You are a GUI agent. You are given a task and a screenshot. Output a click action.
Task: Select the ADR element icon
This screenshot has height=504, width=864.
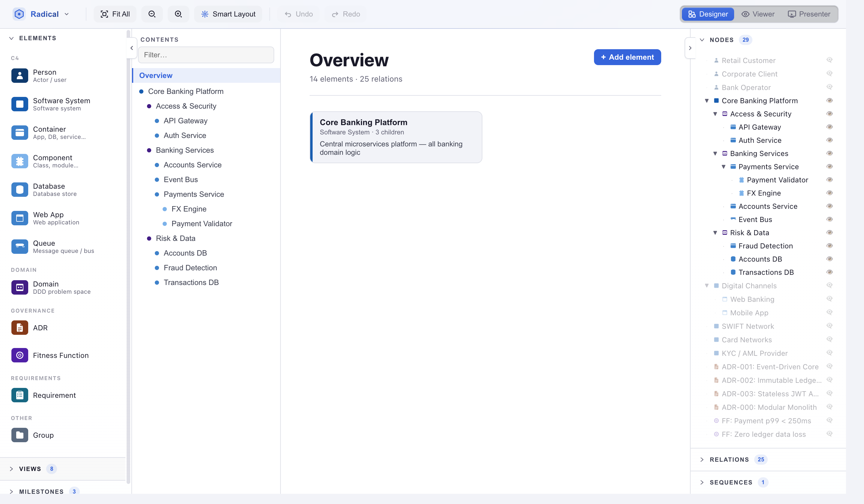click(x=19, y=328)
